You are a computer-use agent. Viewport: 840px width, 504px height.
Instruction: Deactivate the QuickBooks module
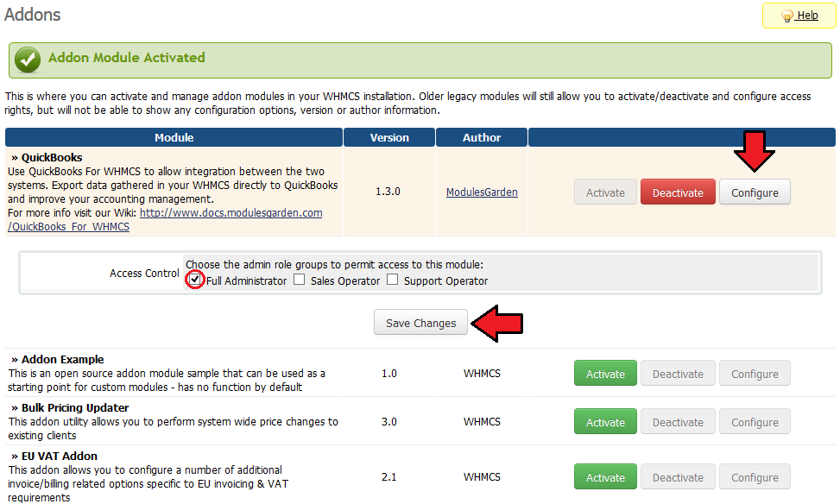(x=678, y=192)
